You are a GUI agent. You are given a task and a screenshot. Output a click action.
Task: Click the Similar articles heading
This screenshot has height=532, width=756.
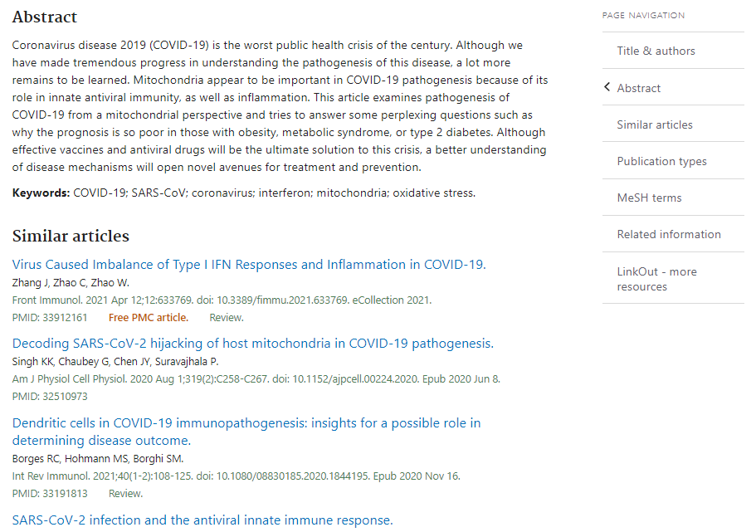click(71, 236)
